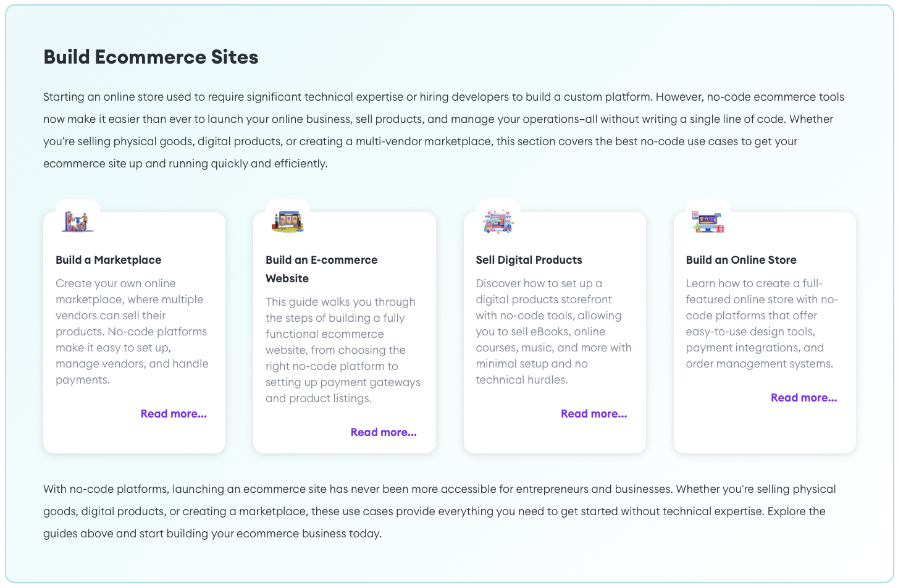Viewport: 898px width, 588px height.
Task: Open Read more under Build a Marketplace
Action: tap(174, 414)
